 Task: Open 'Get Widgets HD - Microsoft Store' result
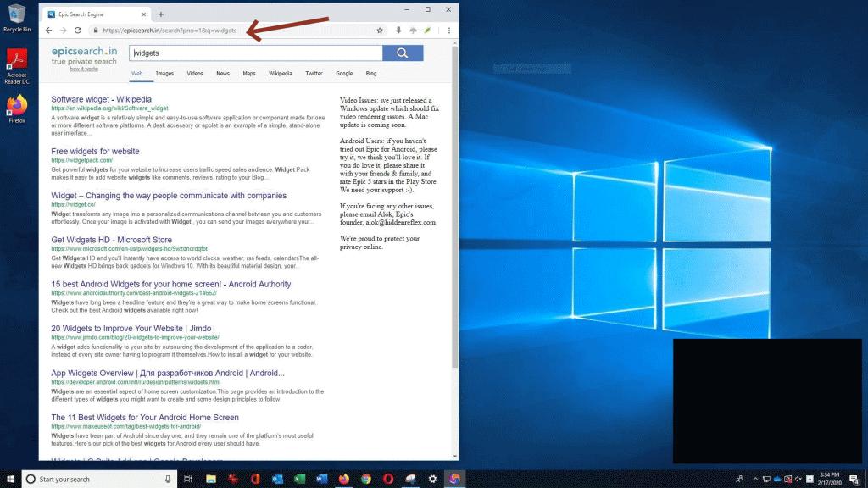(111, 240)
